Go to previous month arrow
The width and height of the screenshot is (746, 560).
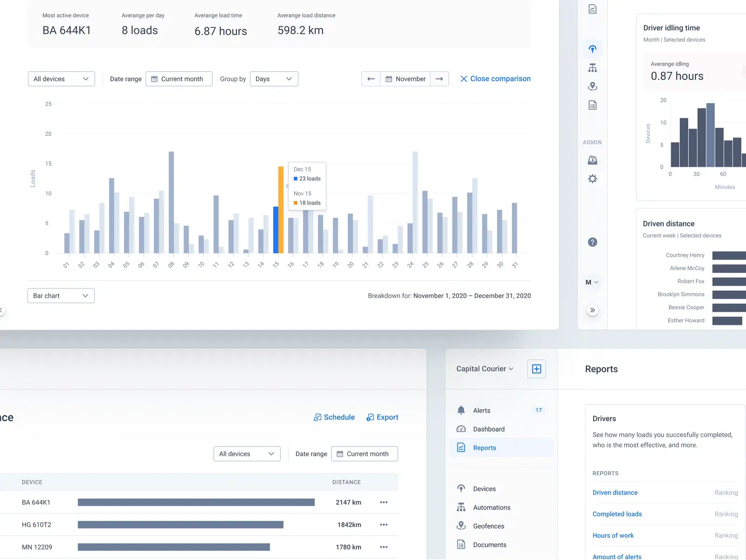click(371, 79)
